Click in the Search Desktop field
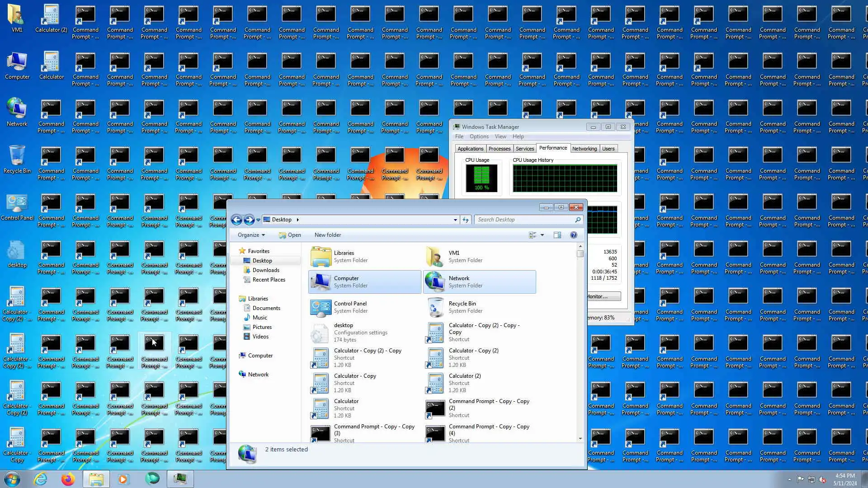Screen dimensions: 868x488 pos(524,220)
